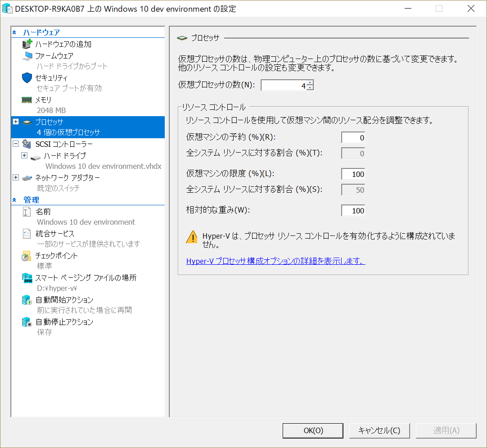Select the チェックポイント icon
This screenshot has width=487, height=448.
click(27, 255)
